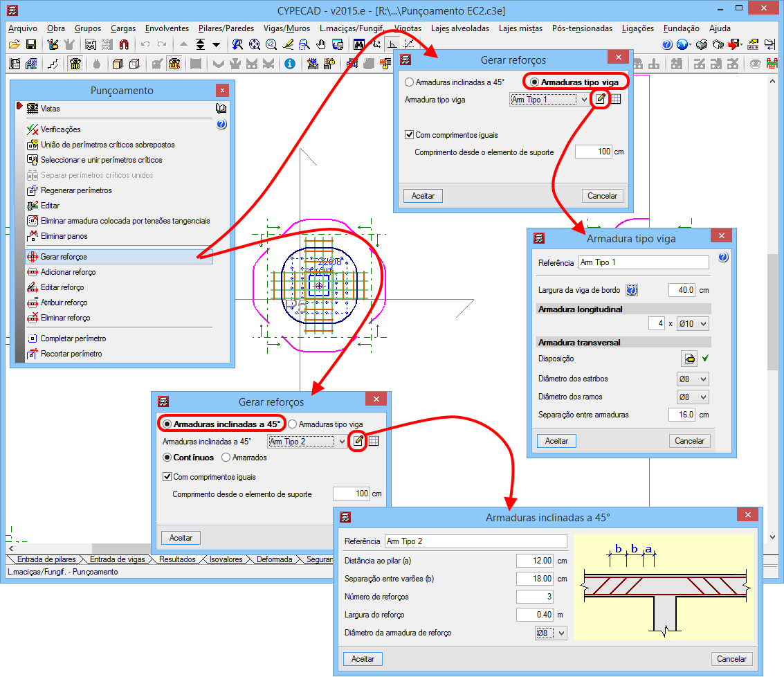Click the export save icon with red arrow

(x=733, y=44)
